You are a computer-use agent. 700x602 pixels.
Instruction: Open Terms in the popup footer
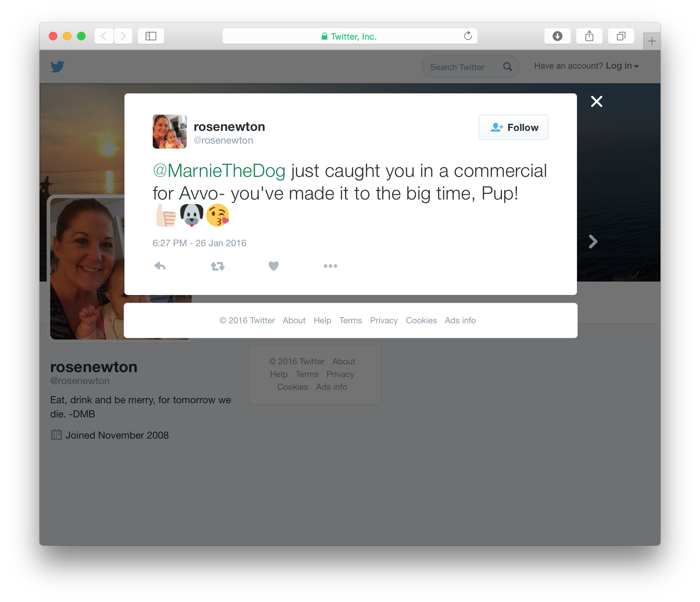[x=351, y=320]
